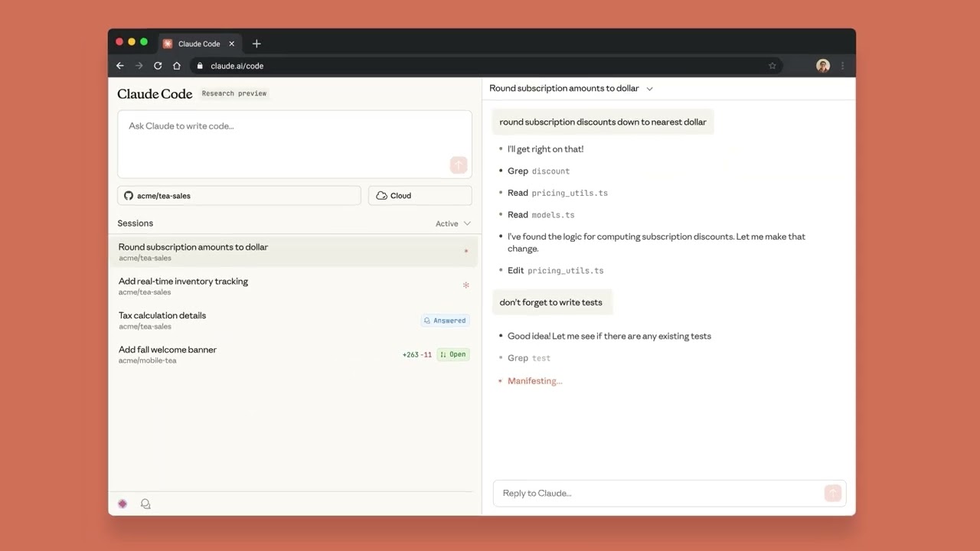Click the Open pull request badge

453,354
